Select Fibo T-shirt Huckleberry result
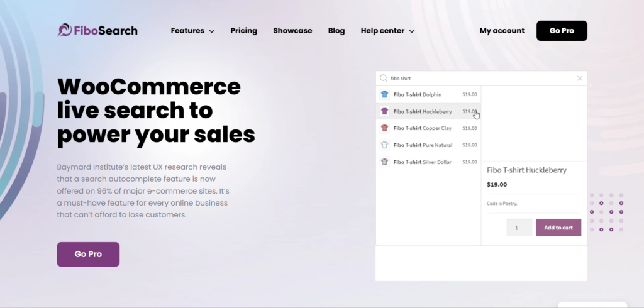 click(428, 111)
